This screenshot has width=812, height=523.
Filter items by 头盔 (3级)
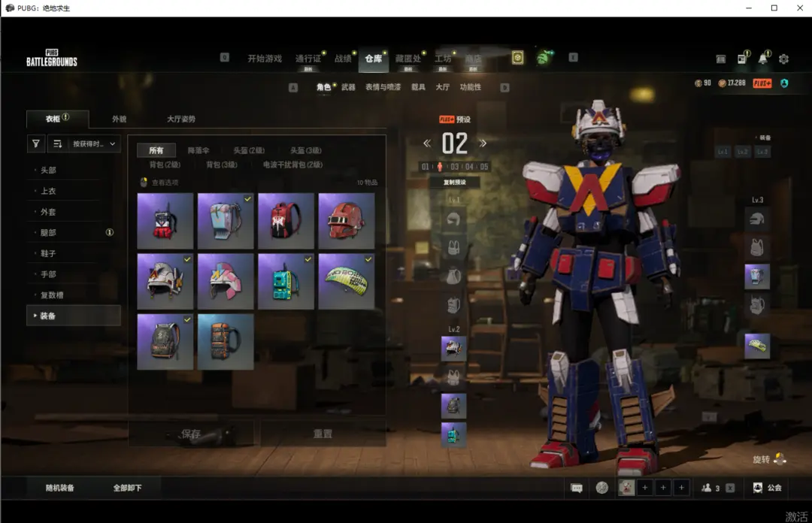(x=305, y=150)
